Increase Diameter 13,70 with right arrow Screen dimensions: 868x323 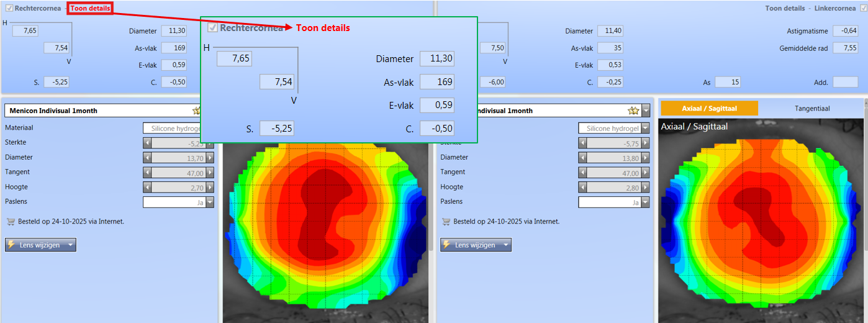pos(210,158)
